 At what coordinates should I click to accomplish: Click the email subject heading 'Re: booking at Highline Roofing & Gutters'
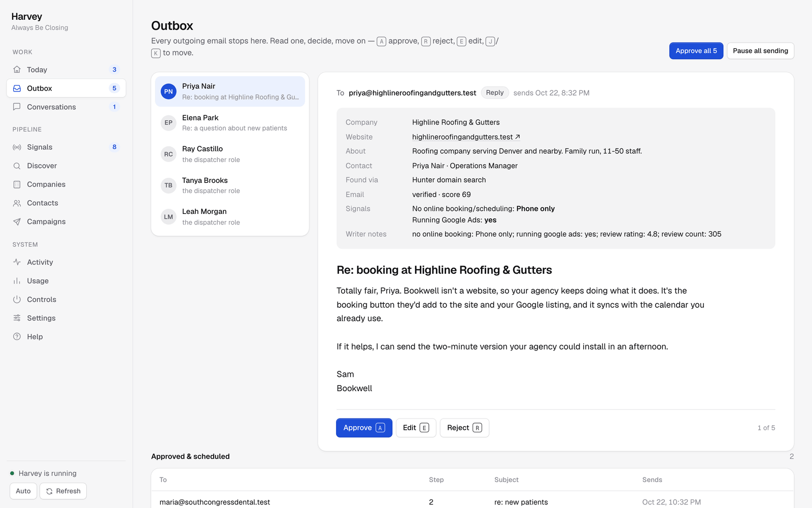(444, 270)
